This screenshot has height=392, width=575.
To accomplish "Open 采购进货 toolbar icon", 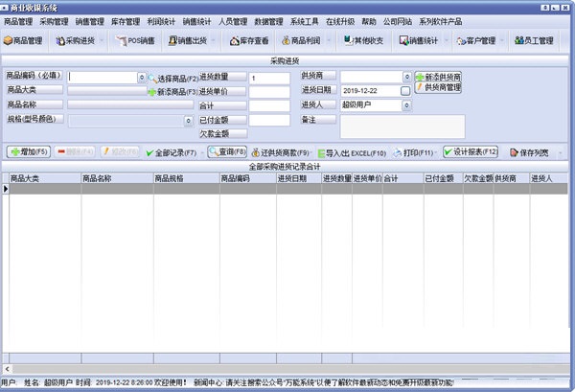I will 75,40.
